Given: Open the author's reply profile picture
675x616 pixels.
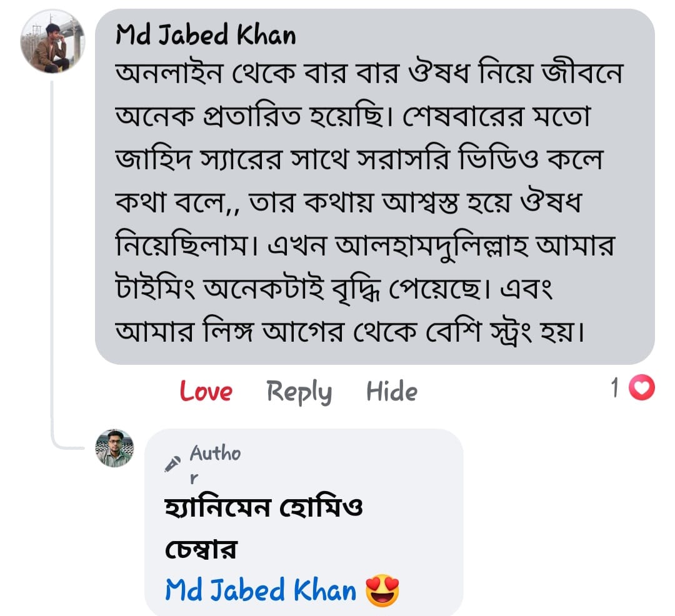Looking at the screenshot, I should coord(114,448).
